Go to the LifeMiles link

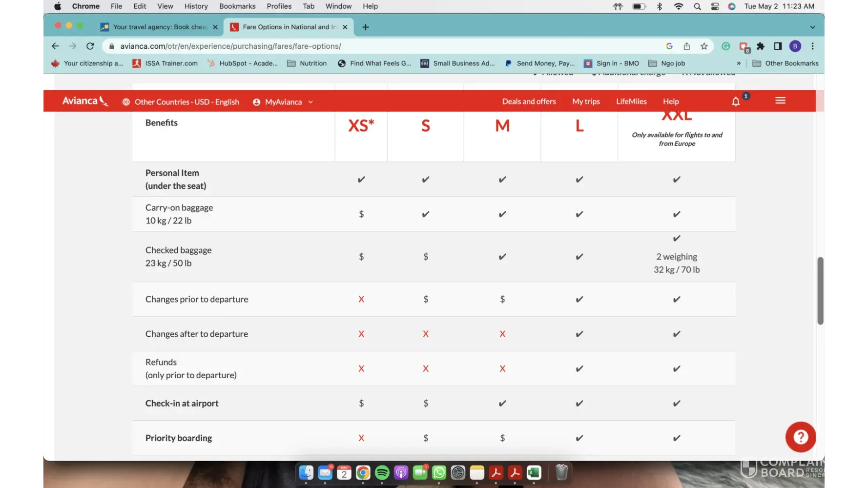(631, 102)
